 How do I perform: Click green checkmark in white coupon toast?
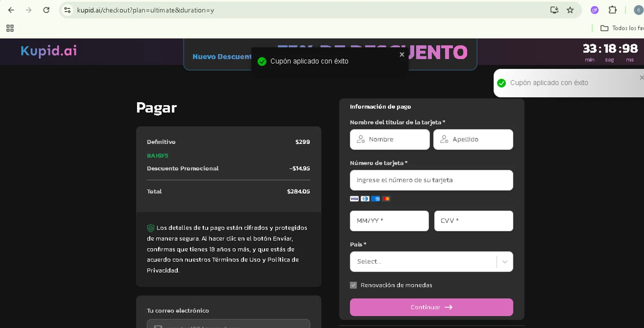point(501,83)
